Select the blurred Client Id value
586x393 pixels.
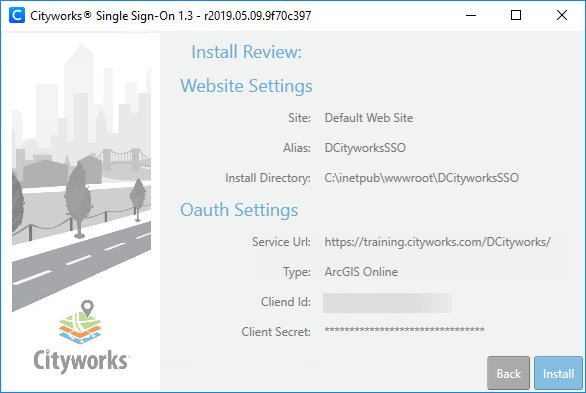point(387,303)
